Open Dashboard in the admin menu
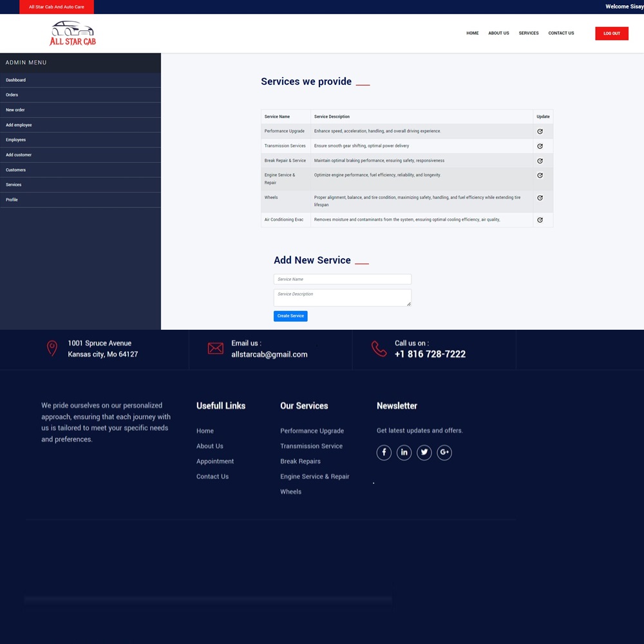 (x=16, y=80)
